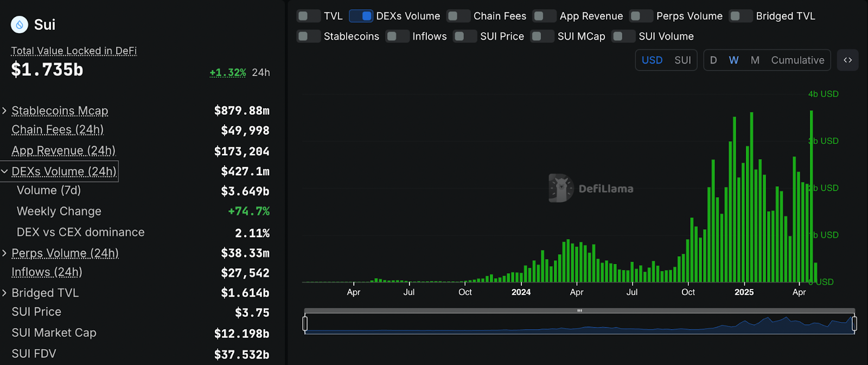Image resolution: width=868 pixels, height=365 pixels.
Task: Toggle Stablecoins on the chart
Action: (x=308, y=36)
